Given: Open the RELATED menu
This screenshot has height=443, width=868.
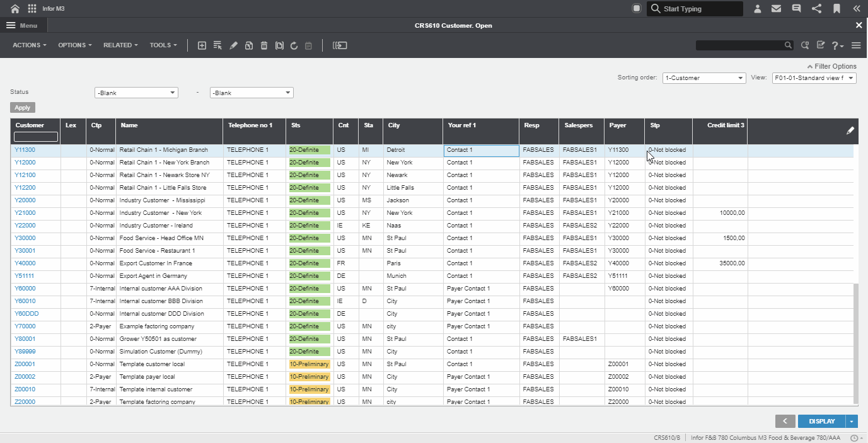Looking at the screenshot, I should (x=120, y=45).
